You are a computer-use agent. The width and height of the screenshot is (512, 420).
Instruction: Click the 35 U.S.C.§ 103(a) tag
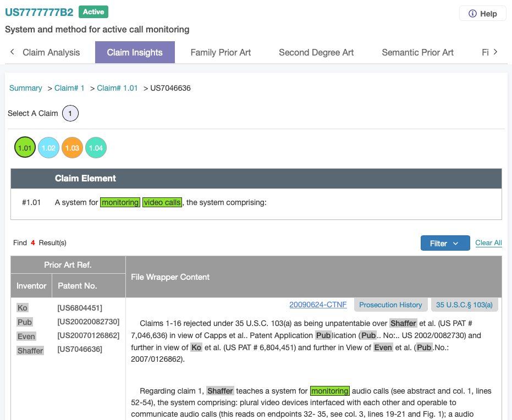[x=464, y=305]
